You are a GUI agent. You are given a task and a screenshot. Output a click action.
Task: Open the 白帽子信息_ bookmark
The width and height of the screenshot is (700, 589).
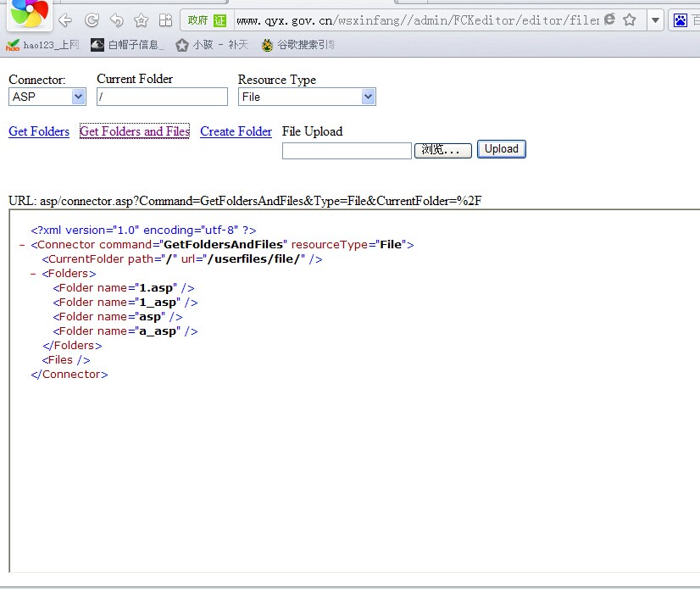(x=128, y=45)
